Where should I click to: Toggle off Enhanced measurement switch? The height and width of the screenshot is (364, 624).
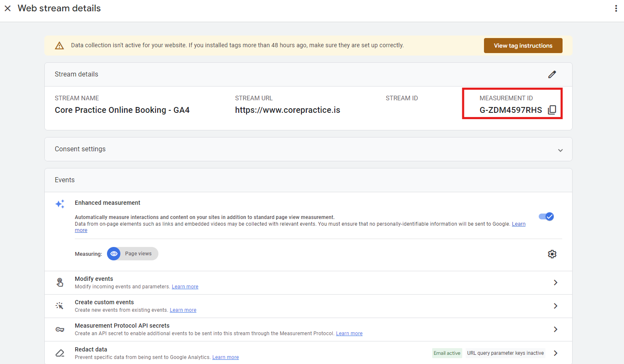click(546, 216)
